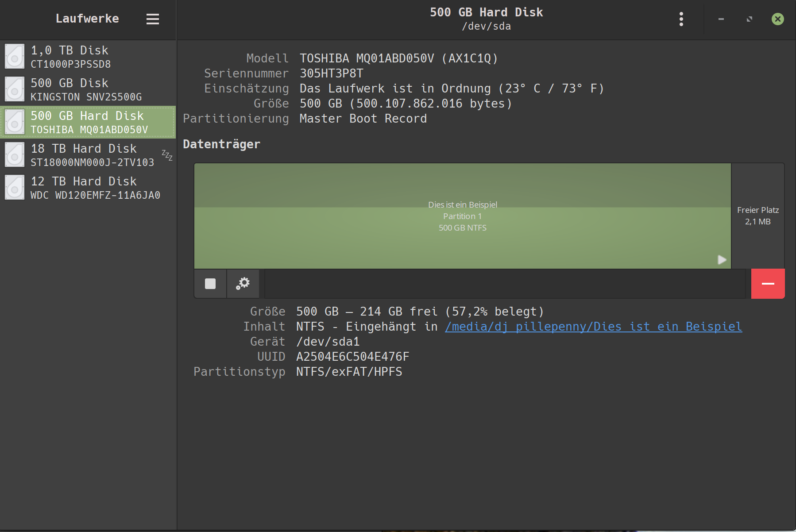Click UUID value A2504E6C504E476F

coord(353,357)
